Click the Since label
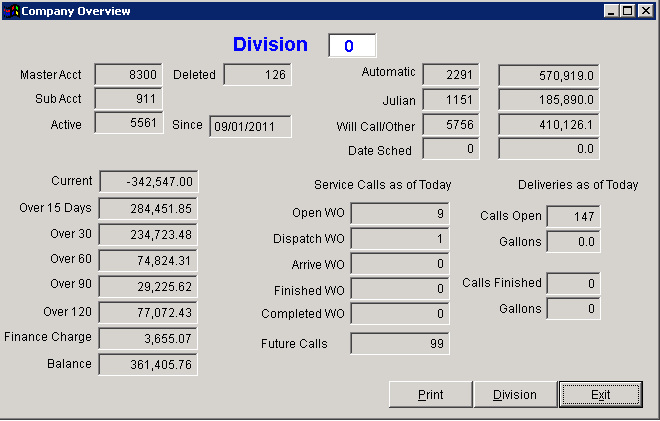660x421 pixels. [187, 125]
